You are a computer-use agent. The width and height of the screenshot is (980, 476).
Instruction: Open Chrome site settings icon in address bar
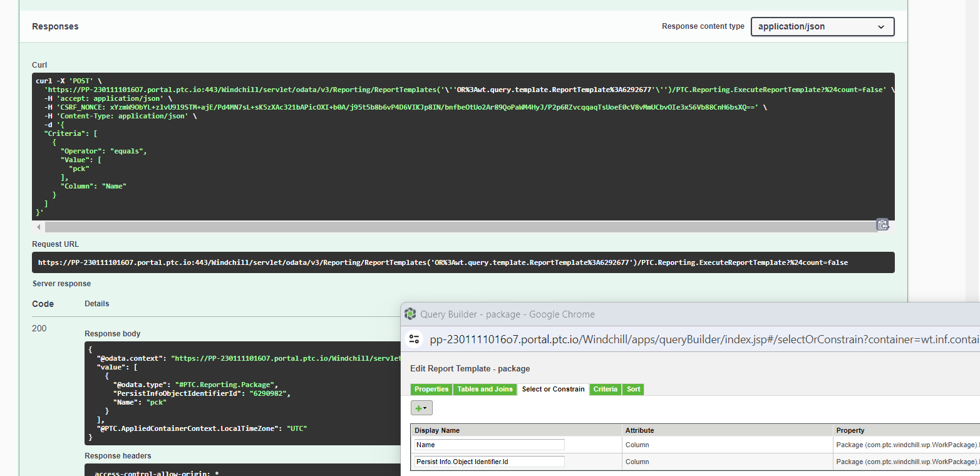414,338
